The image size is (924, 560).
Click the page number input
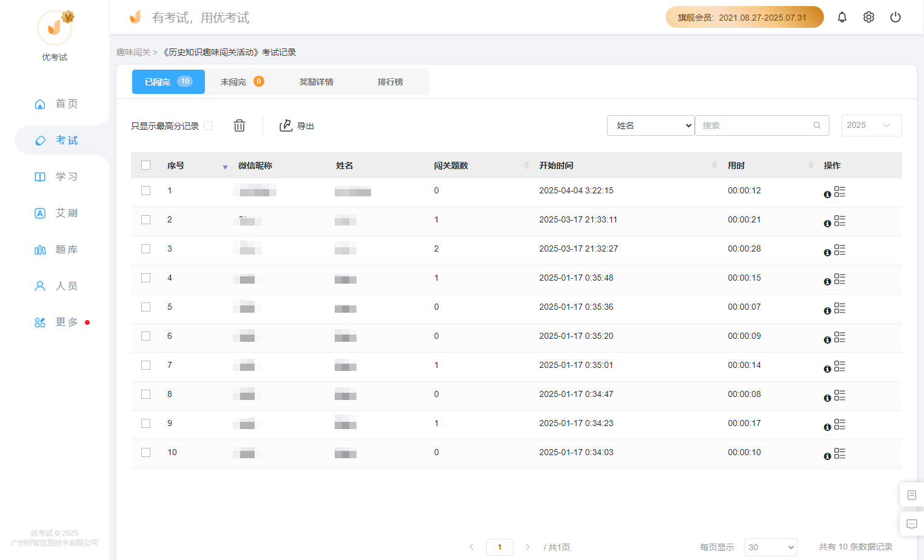[500, 547]
